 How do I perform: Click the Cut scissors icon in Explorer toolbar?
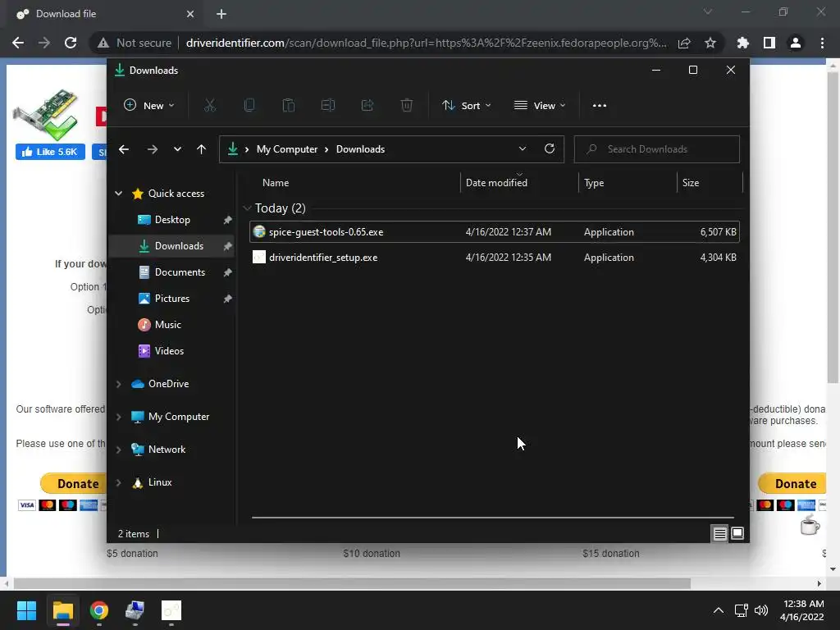(209, 106)
